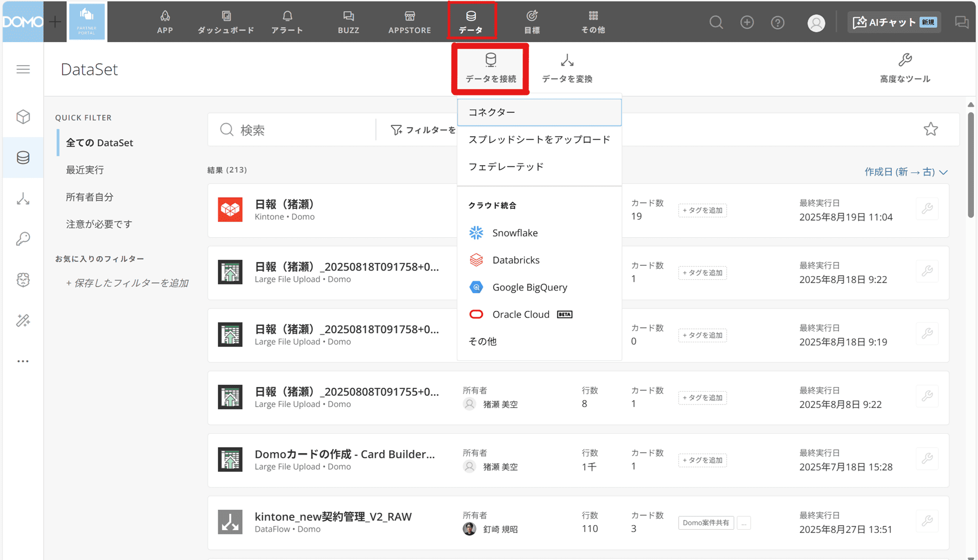The image size is (978, 560).
Task: Expand the creation date sort dropdown
Action: (906, 172)
